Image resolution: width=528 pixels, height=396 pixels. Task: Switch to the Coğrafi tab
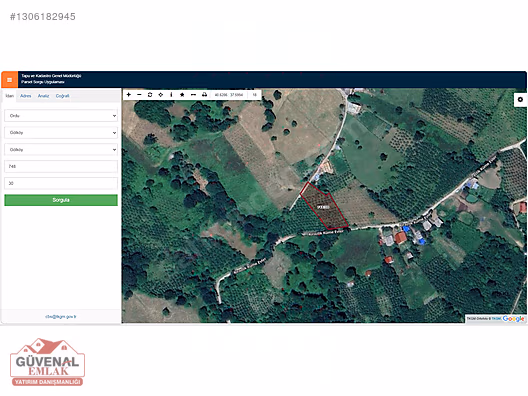point(63,96)
